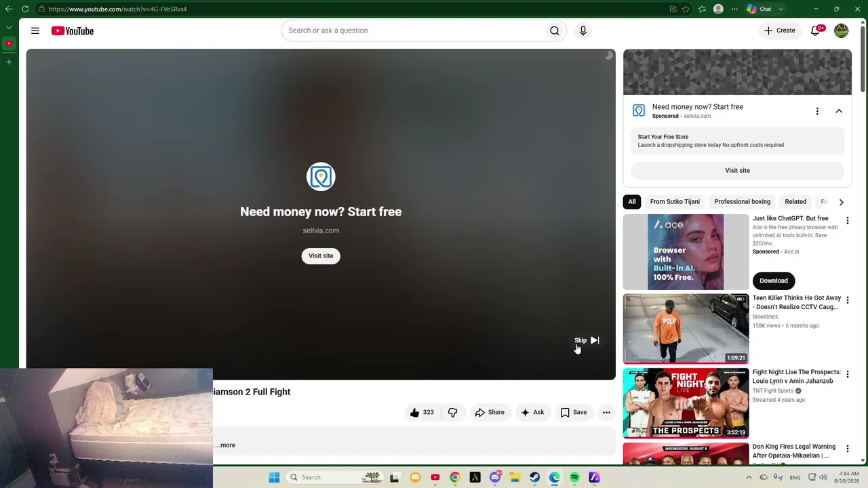Screen dimensions: 868x488
Task: Share the video
Action: coord(490,412)
